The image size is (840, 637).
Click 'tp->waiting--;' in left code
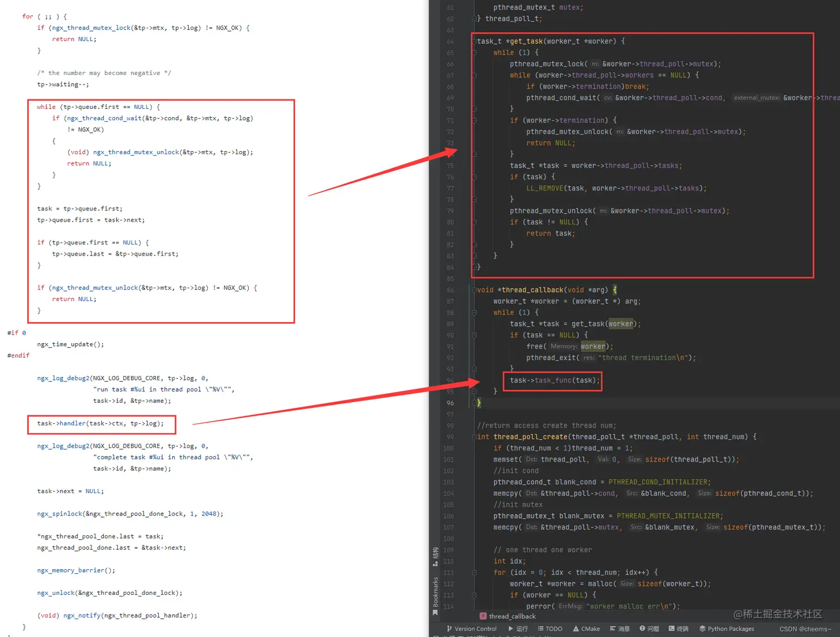tap(63, 84)
